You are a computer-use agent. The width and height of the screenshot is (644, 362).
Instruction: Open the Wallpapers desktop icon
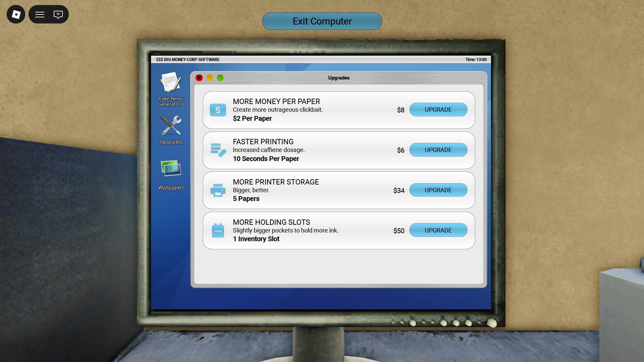171,174
